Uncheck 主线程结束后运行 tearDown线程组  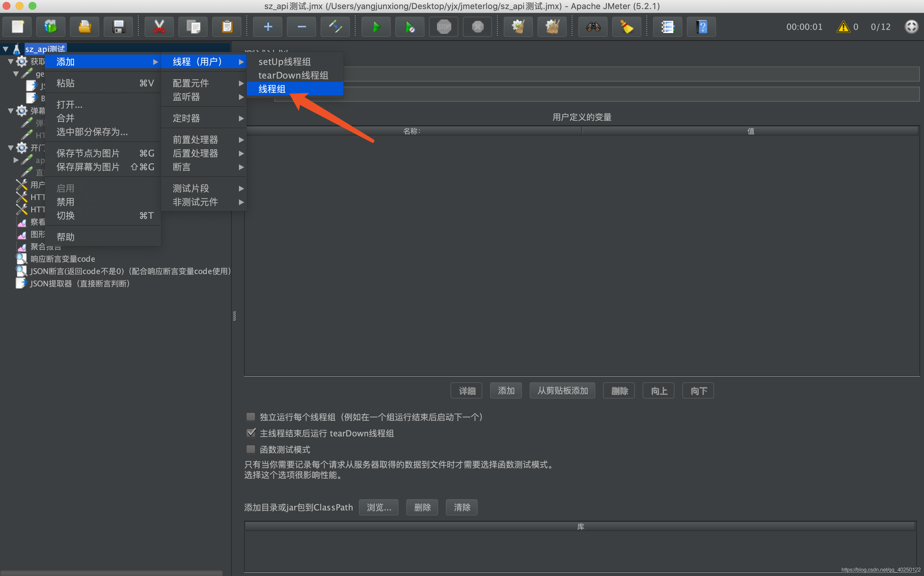coord(251,433)
